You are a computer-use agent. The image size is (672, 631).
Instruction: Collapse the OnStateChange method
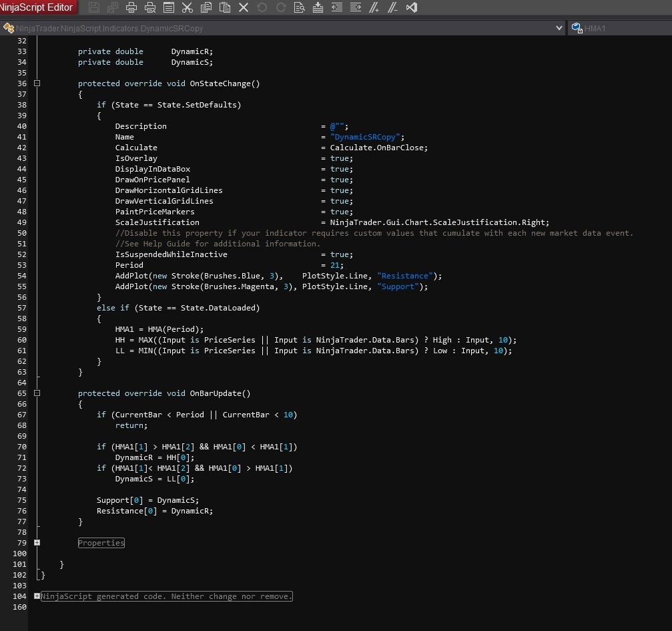coord(37,83)
